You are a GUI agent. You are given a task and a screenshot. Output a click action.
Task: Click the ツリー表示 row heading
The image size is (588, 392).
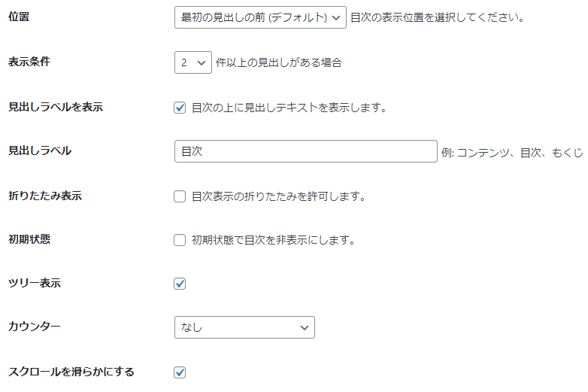(x=34, y=284)
